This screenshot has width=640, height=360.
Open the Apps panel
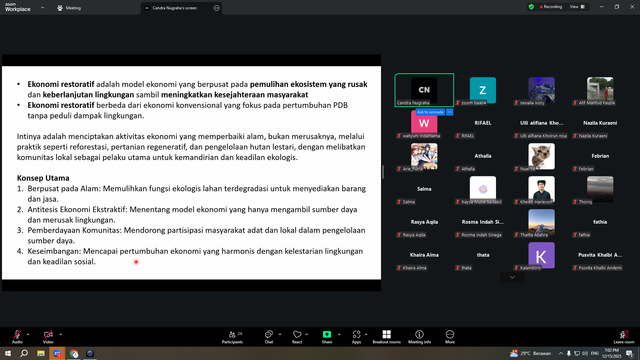(356, 337)
